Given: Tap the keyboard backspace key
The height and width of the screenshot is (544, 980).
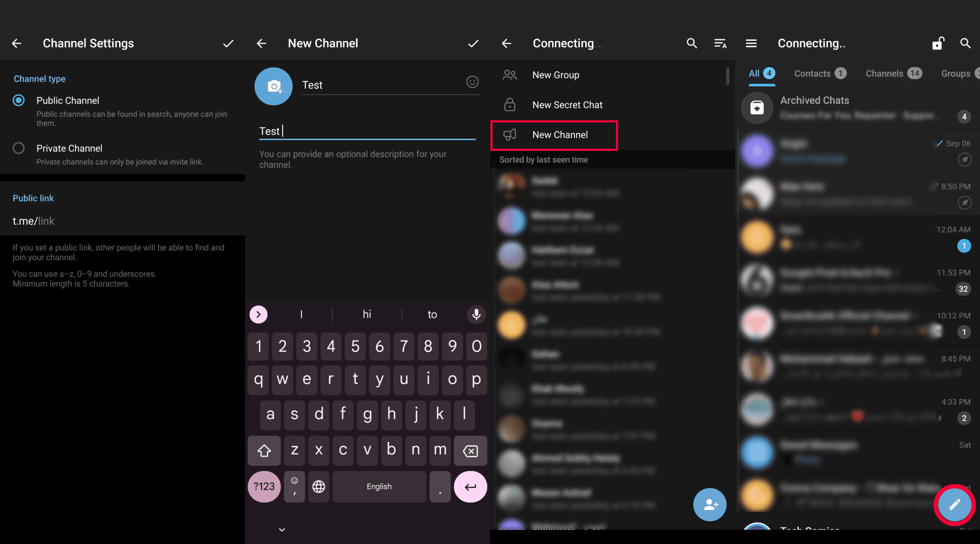Looking at the screenshot, I should pyautogui.click(x=470, y=450).
